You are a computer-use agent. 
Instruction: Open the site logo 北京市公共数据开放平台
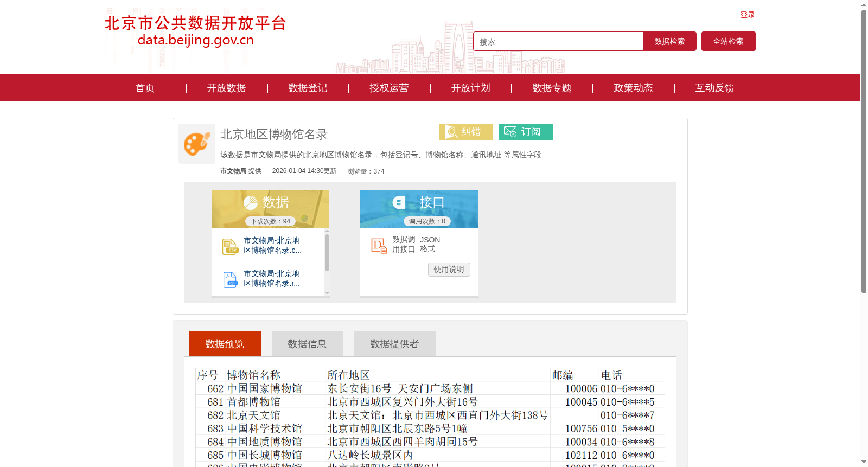[195, 31]
